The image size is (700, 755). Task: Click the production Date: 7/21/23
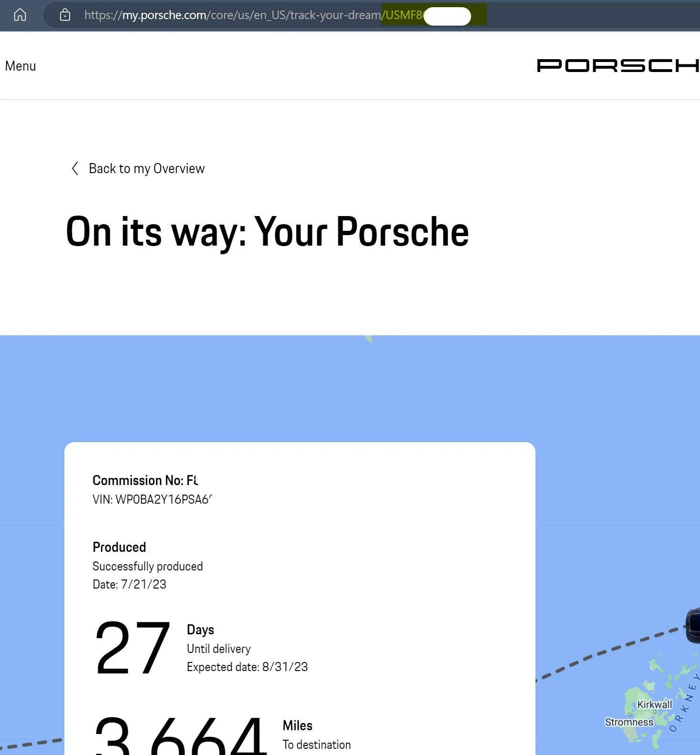tap(129, 584)
